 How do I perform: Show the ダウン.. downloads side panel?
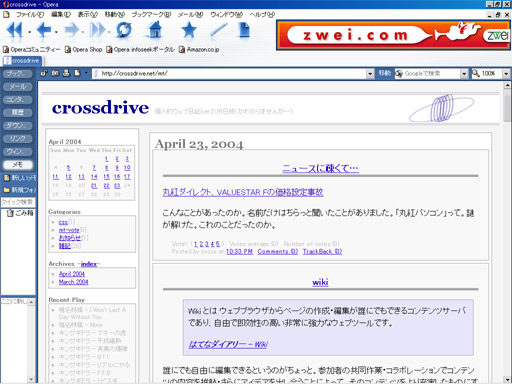[x=18, y=126]
